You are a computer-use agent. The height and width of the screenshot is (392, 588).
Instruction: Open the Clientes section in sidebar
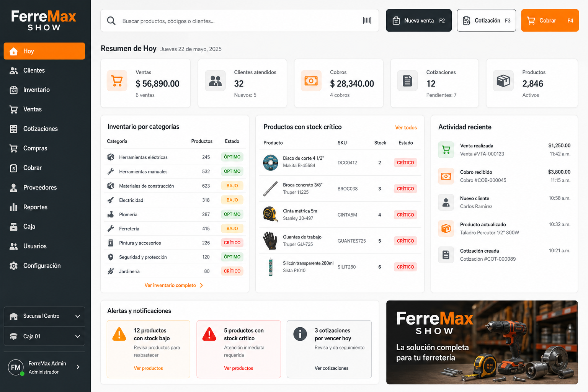point(44,70)
